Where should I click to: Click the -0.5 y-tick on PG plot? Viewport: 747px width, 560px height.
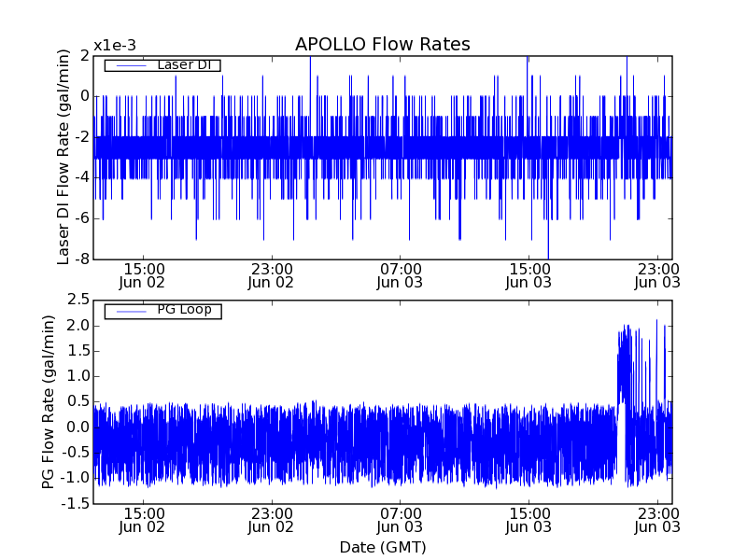(76, 453)
